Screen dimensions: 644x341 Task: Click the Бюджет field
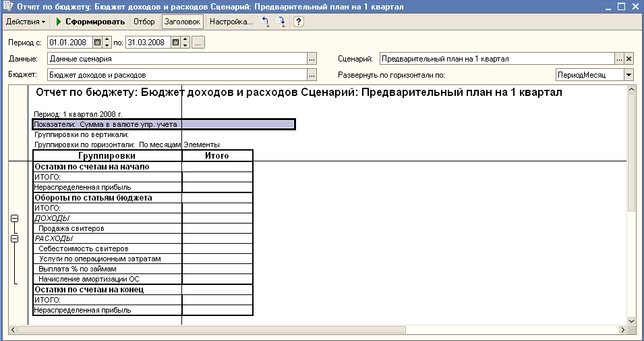tap(177, 75)
